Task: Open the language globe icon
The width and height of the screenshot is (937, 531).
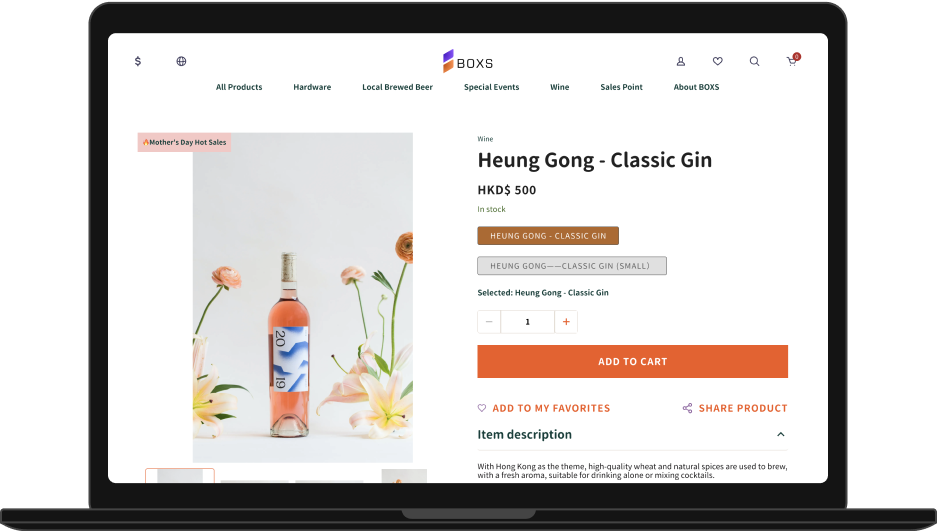Action: click(181, 61)
